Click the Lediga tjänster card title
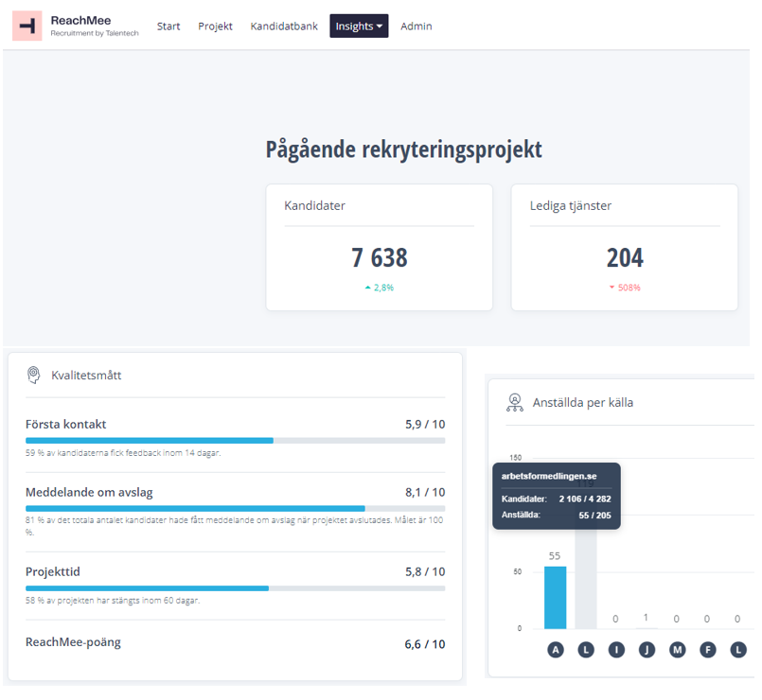The image size is (762, 700). pos(571,206)
